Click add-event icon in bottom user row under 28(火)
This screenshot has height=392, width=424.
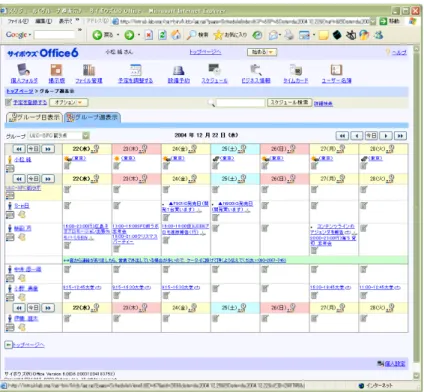pyautogui.click(x=363, y=318)
